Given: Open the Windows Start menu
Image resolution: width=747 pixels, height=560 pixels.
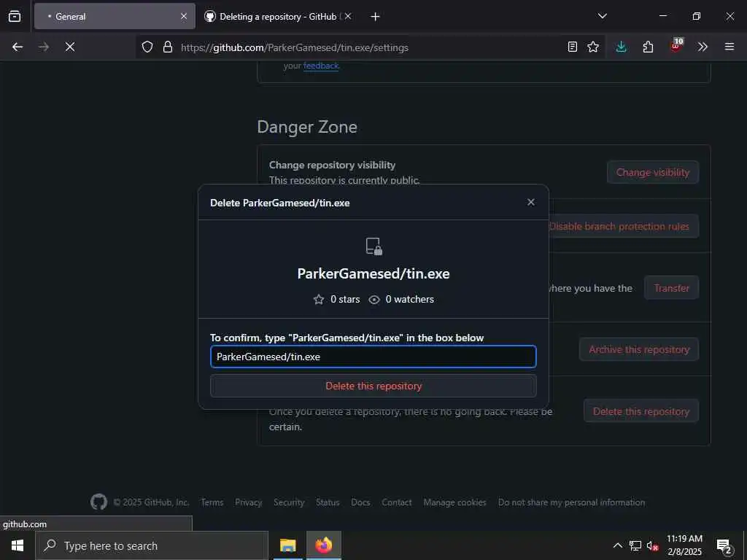Looking at the screenshot, I should (18, 545).
